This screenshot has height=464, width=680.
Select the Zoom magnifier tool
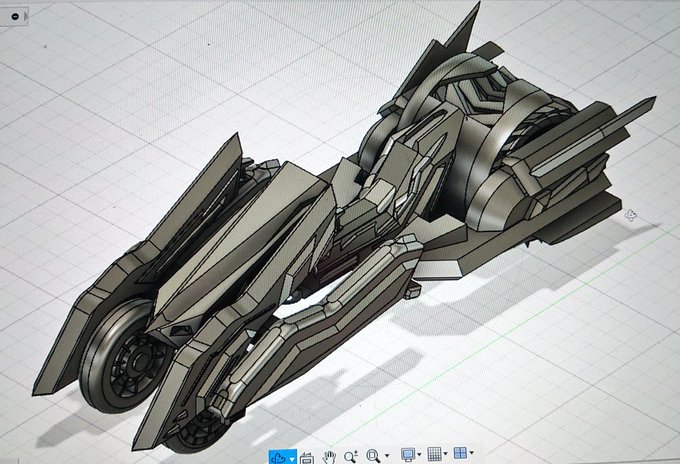pos(350,456)
